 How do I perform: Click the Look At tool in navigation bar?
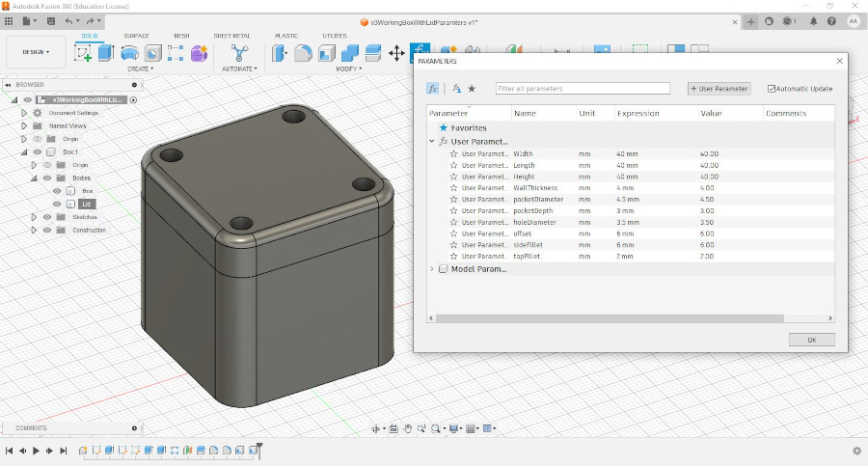(x=393, y=428)
